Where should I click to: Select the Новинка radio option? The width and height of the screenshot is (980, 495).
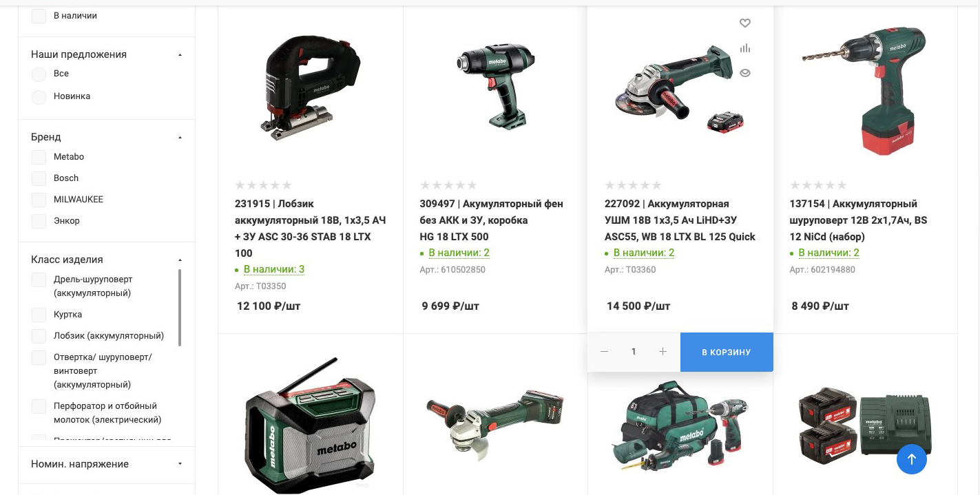(39, 96)
